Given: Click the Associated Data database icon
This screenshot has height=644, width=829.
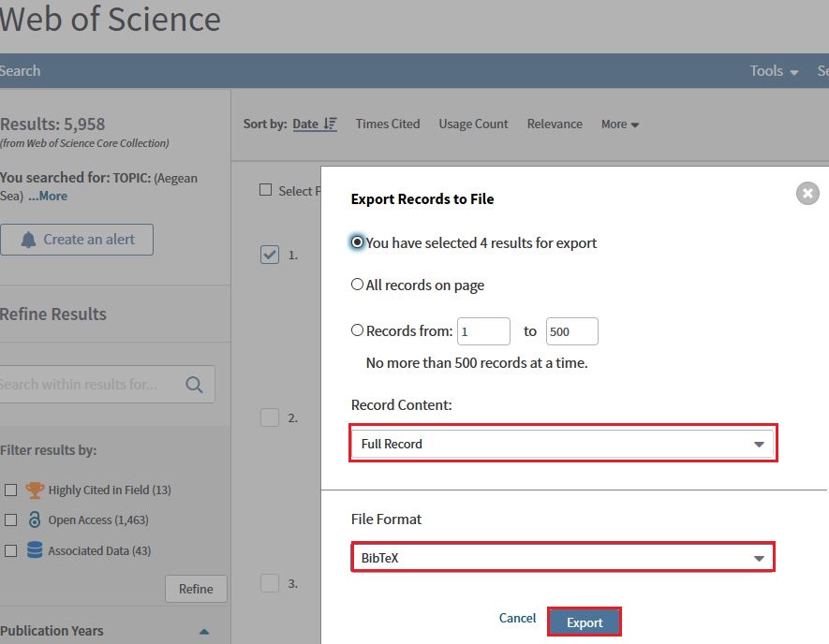Looking at the screenshot, I should point(35,550).
